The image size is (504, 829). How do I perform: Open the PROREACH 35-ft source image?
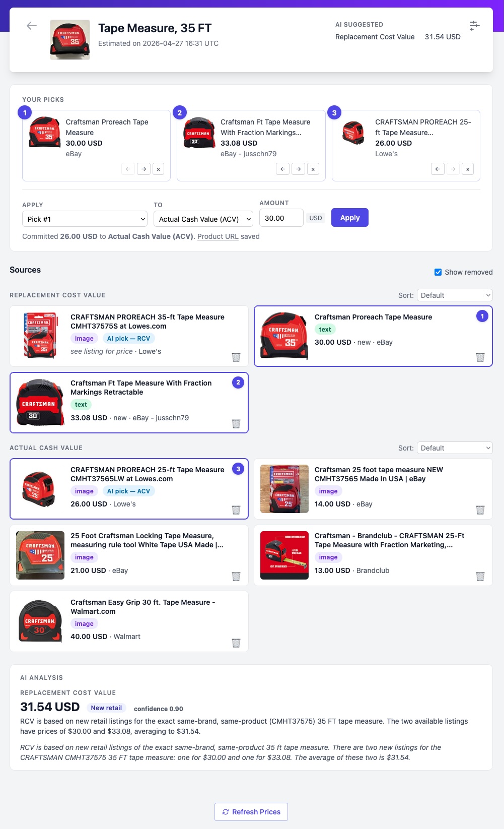pos(40,336)
